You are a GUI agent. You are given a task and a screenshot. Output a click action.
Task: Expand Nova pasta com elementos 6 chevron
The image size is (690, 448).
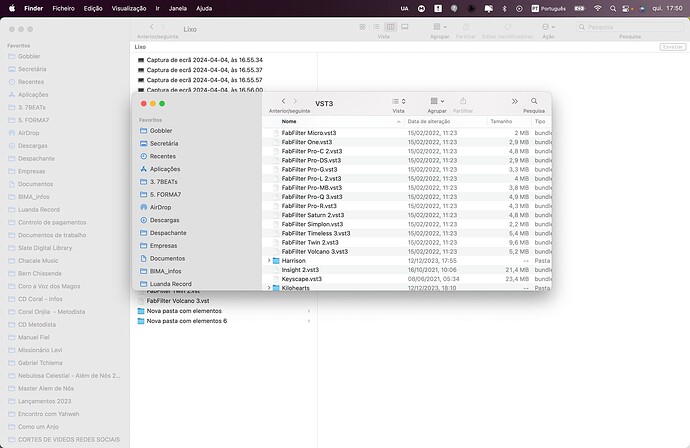click(308, 321)
